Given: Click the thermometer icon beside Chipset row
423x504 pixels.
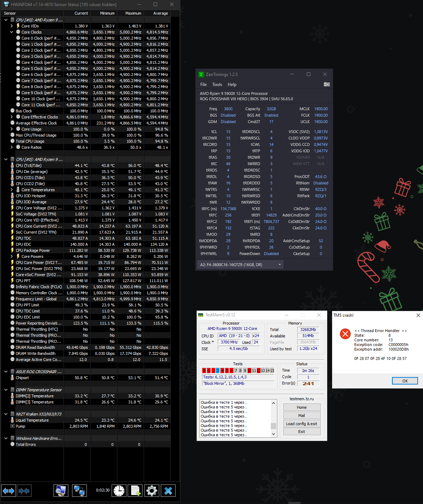Looking at the screenshot, I should [x=12, y=378].
